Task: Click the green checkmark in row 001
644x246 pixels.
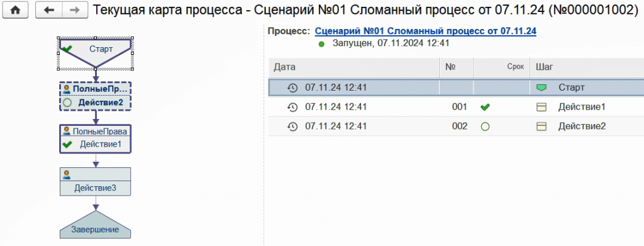Action: pos(485,107)
